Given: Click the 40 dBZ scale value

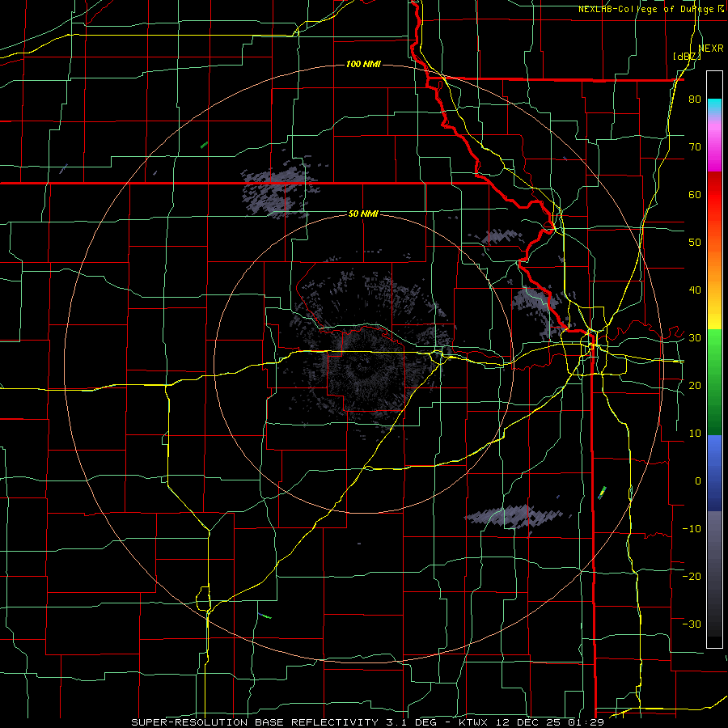Looking at the screenshot, I should [695, 290].
